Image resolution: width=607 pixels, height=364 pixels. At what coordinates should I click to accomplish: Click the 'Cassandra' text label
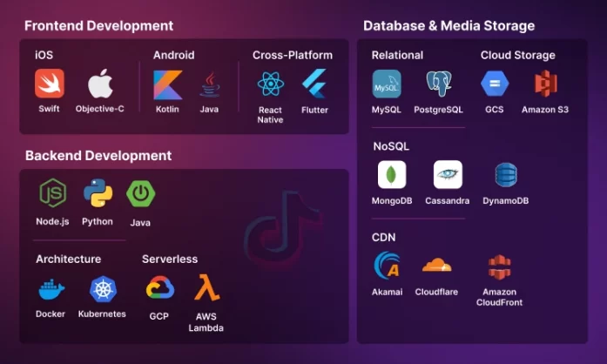(447, 201)
